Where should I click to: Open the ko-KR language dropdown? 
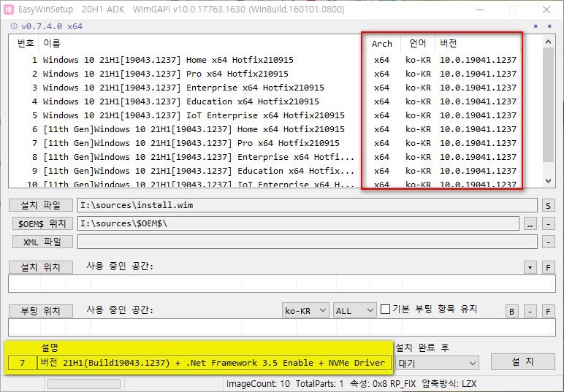[x=305, y=310]
